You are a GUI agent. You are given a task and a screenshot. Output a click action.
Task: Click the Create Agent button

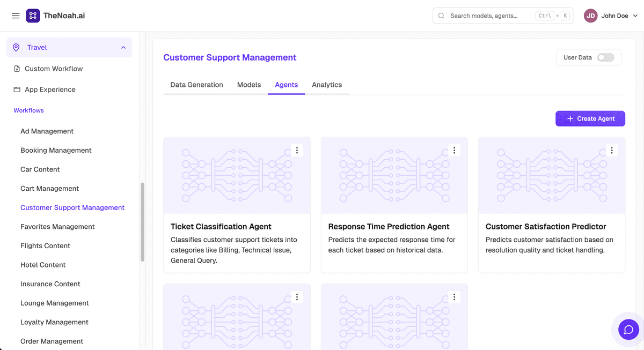pyautogui.click(x=590, y=119)
